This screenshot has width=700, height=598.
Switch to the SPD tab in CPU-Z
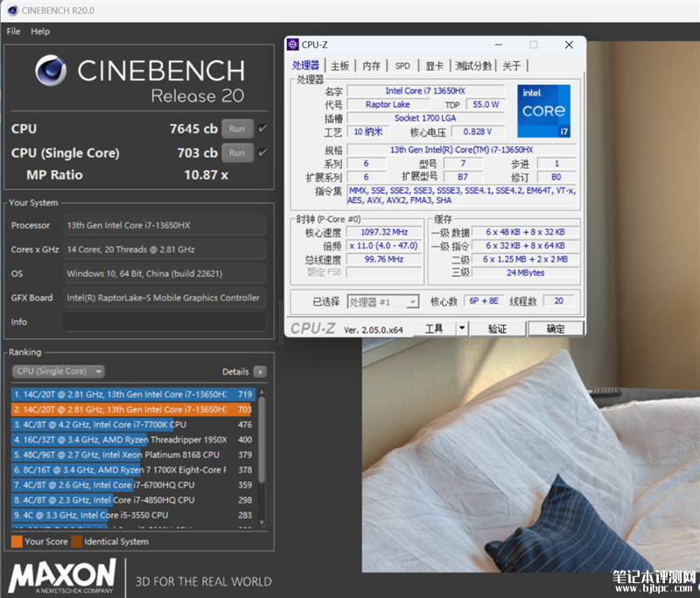click(402, 66)
